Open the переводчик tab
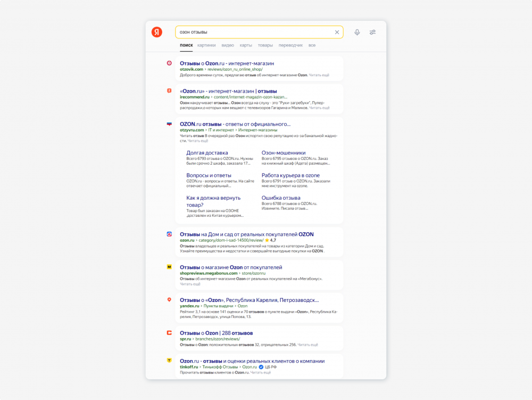The image size is (532, 400). click(290, 45)
